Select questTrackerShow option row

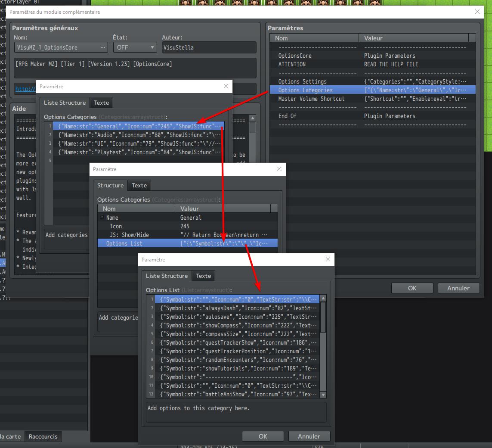[237, 343]
